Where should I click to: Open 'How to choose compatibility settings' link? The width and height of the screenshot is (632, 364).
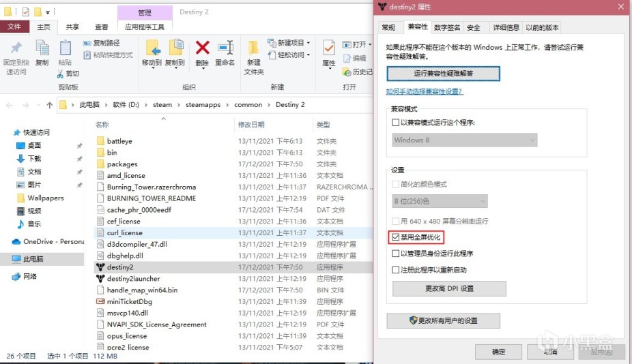[425, 91]
